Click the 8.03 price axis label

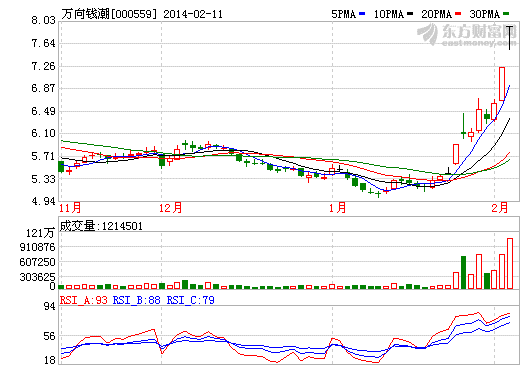tap(43, 20)
